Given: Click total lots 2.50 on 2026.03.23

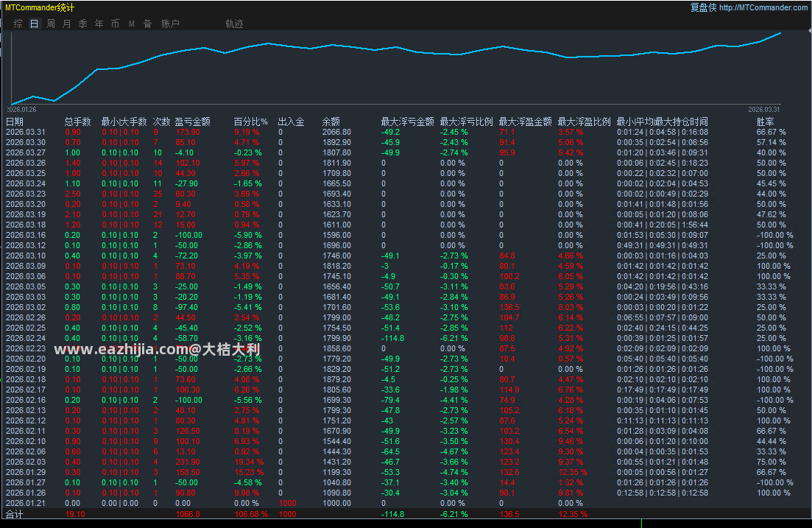Looking at the screenshot, I should coord(72,194).
